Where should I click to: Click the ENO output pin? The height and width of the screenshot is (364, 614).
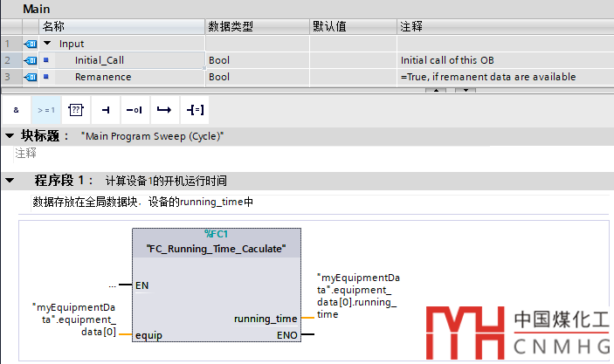[x=287, y=335]
